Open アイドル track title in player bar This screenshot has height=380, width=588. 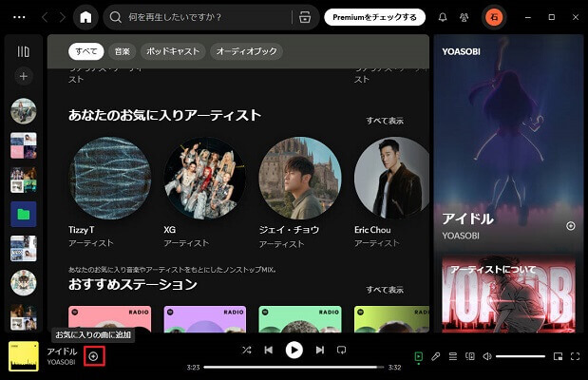(62, 351)
